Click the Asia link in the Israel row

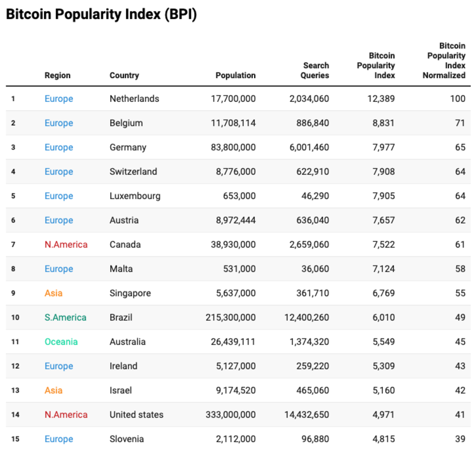(53, 390)
